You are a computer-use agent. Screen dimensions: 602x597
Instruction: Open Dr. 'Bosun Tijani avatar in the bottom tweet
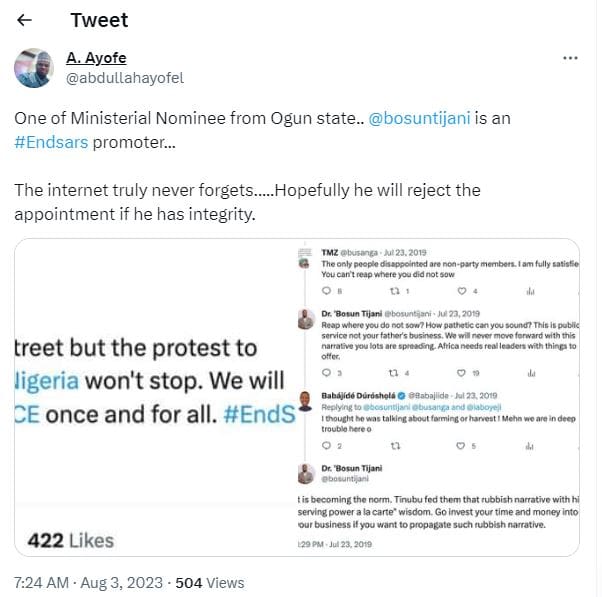click(x=306, y=473)
